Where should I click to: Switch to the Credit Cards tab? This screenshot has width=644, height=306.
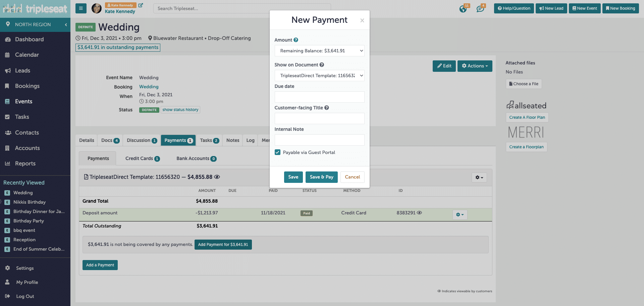[x=142, y=158]
